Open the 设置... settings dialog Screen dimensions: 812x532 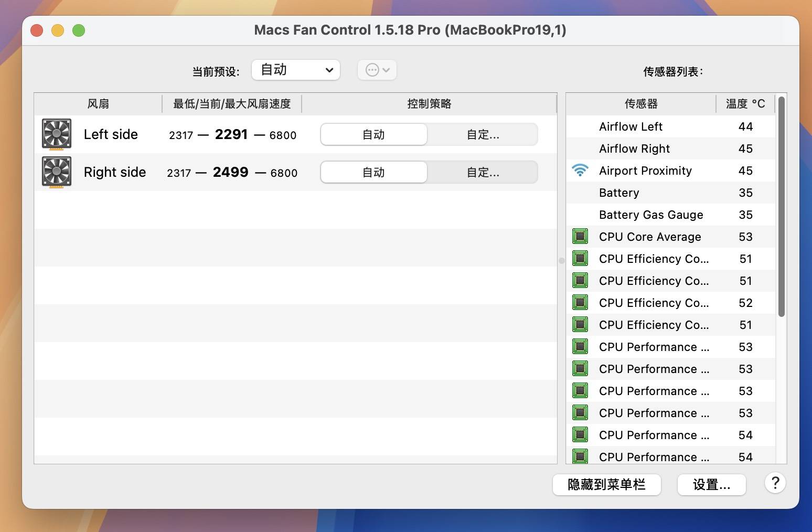[711, 485]
